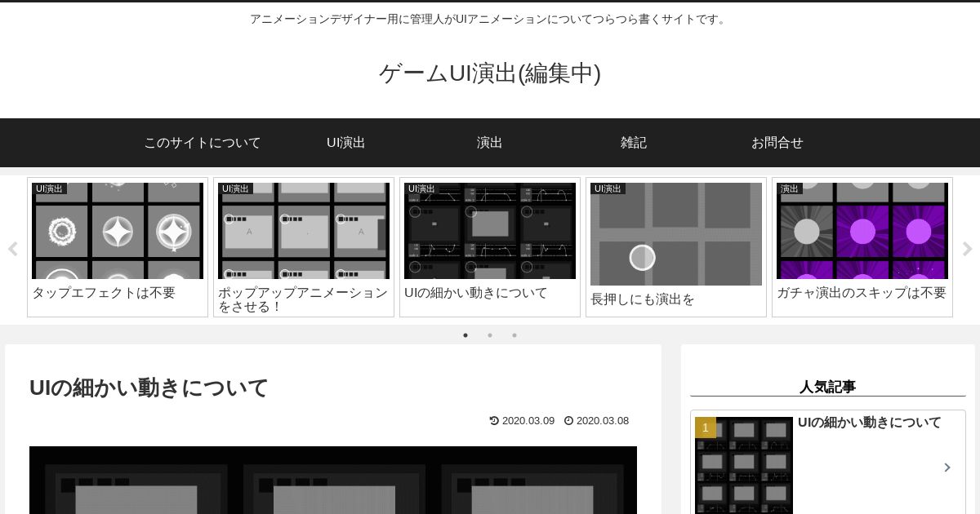Click the published date 2020.03.08
The height and width of the screenshot is (514, 980).
[603, 421]
